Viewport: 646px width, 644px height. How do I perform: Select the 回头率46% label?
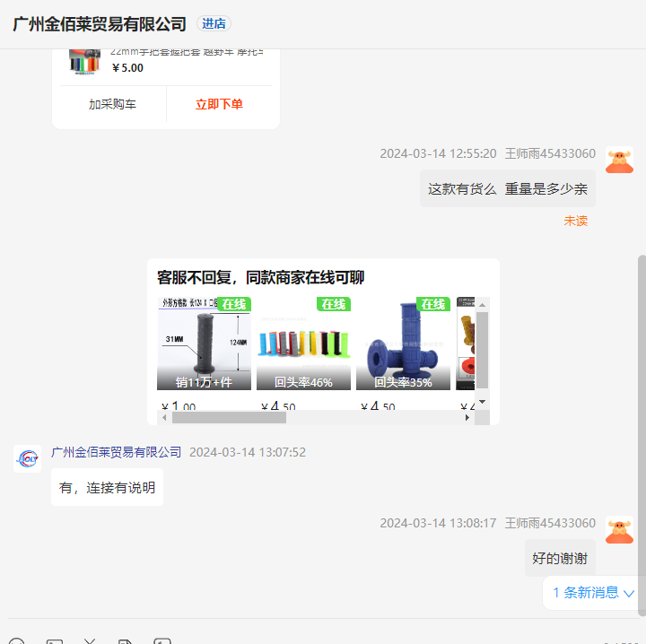pyautogui.click(x=303, y=382)
